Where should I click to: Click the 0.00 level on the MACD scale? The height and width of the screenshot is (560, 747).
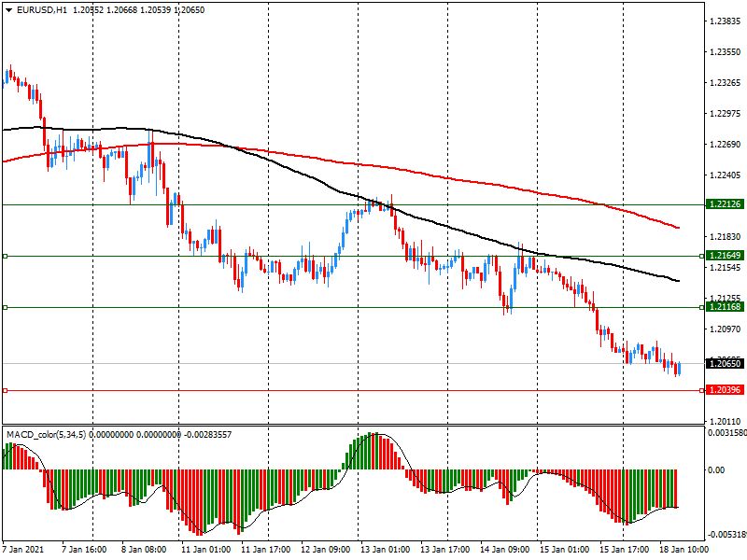pyautogui.click(x=717, y=470)
